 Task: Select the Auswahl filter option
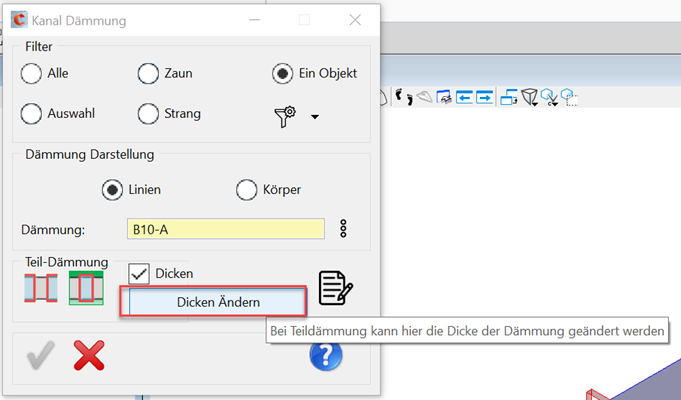click(x=31, y=114)
